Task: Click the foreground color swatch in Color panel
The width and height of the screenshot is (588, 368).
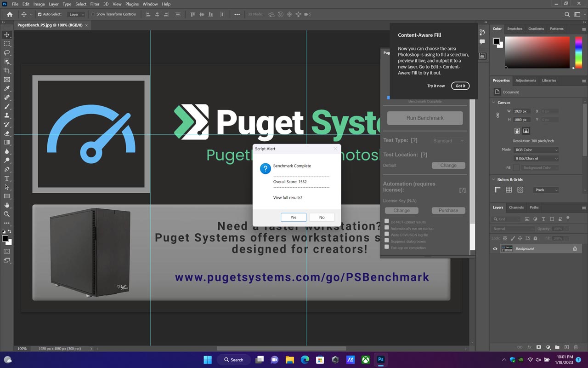Action: click(x=496, y=41)
